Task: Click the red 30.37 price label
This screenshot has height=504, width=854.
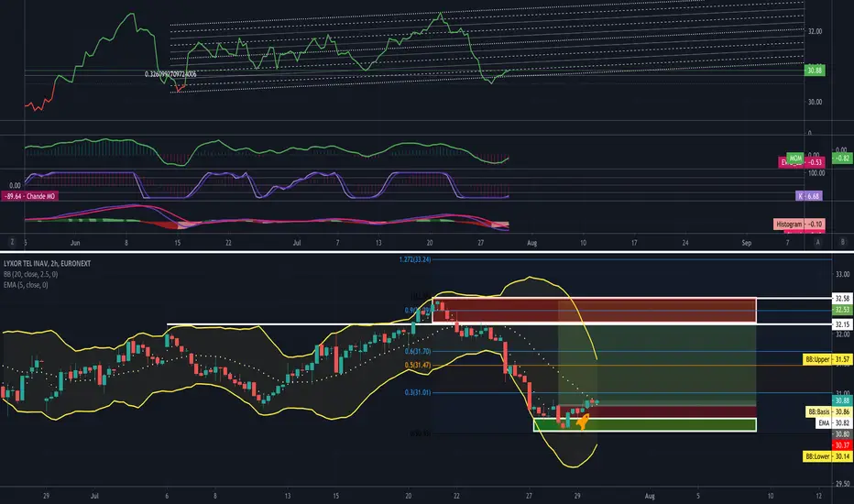Action: tap(842, 445)
